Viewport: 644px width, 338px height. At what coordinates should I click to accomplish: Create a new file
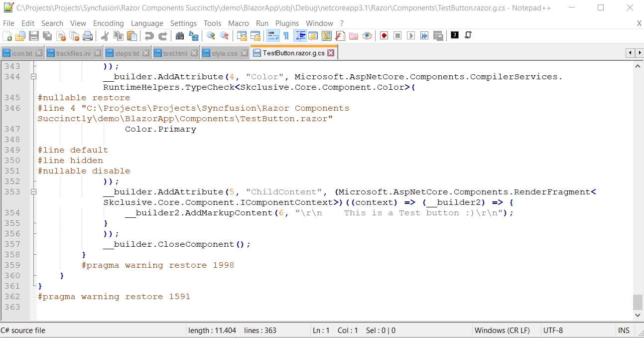point(7,35)
